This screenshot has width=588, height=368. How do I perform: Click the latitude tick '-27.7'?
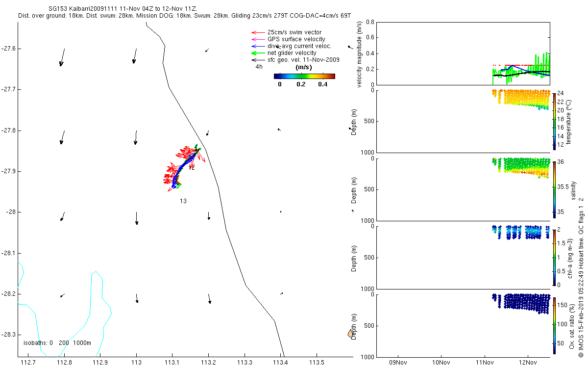click(x=8, y=89)
